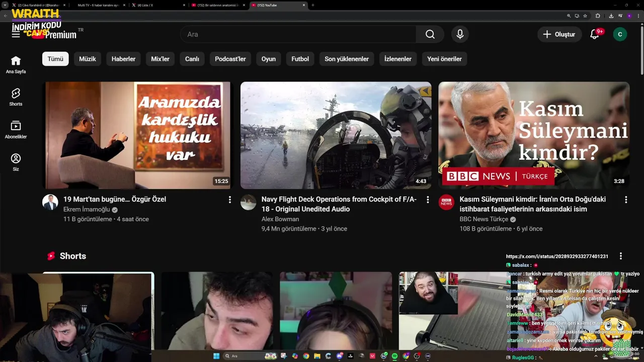Screen dimensions: 644x362
Task: Select the Oyun filter chip
Action: pyautogui.click(x=269, y=59)
